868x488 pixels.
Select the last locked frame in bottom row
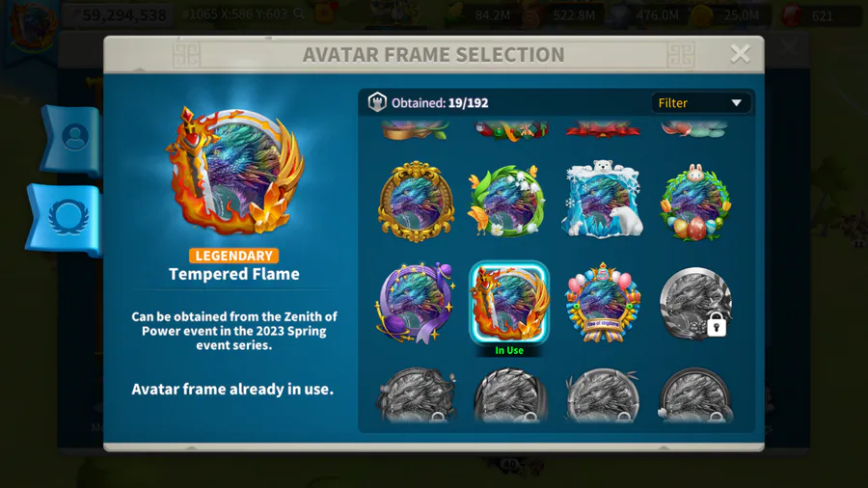pyautogui.click(x=695, y=395)
